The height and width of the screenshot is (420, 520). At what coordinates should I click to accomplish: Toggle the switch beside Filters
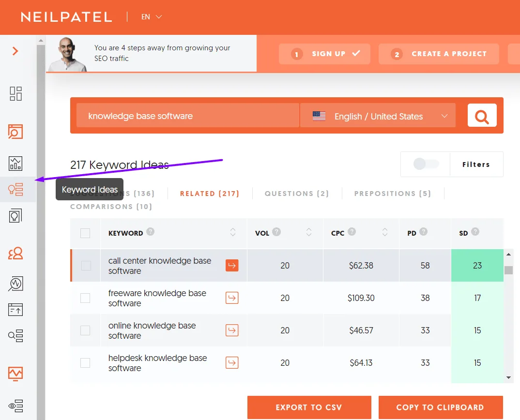click(x=426, y=164)
